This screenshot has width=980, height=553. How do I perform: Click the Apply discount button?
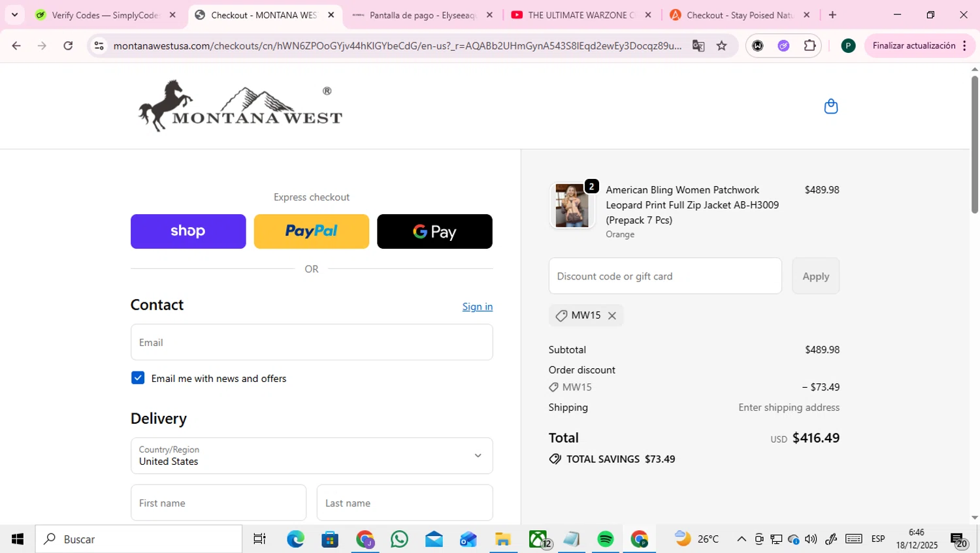815,276
